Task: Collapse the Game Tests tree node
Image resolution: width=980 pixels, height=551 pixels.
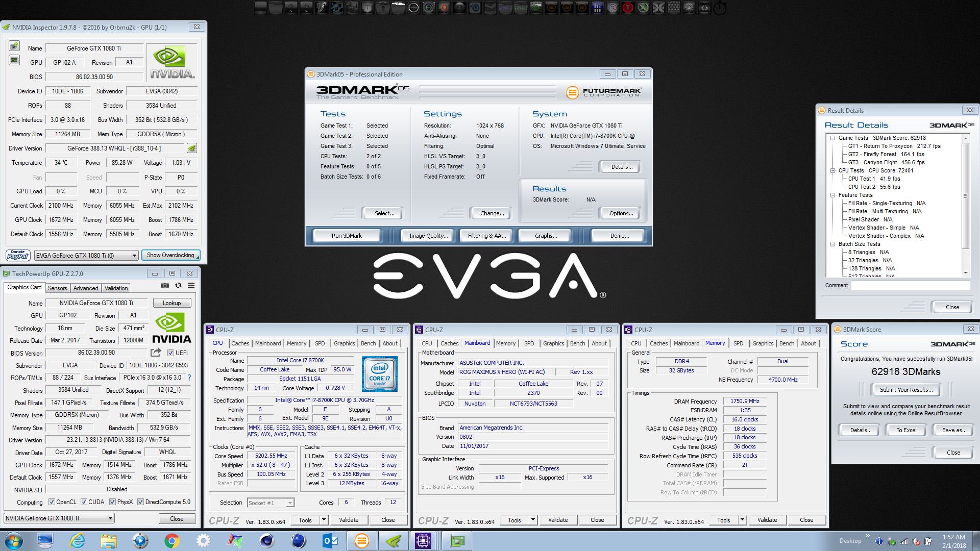Action: coord(832,138)
